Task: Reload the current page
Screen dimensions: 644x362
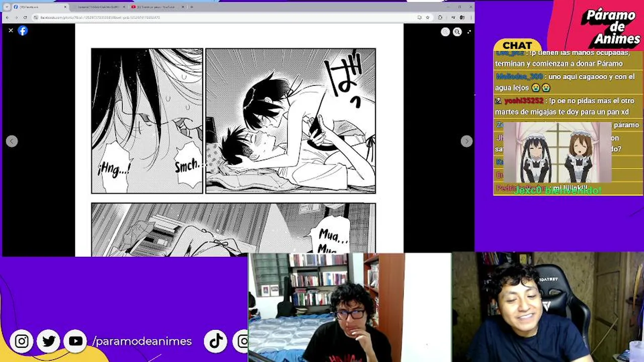Action: click(x=25, y=17)
